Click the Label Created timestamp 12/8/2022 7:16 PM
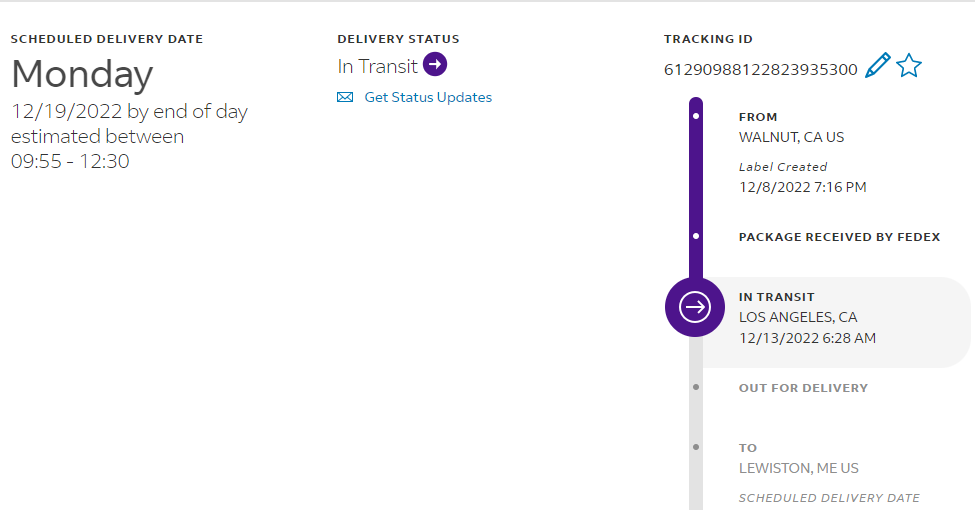Screen dimensions: 975x510 point(802,187)
